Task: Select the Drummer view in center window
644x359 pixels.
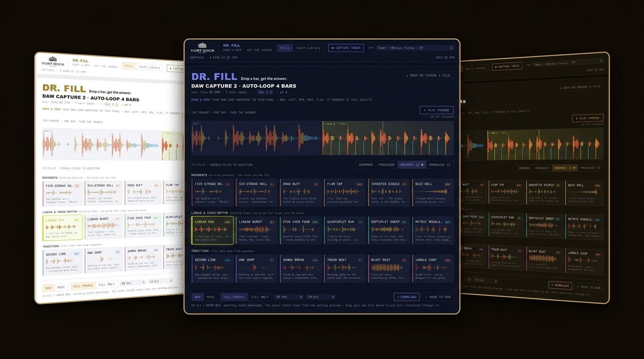Action: tap(366, 165)
